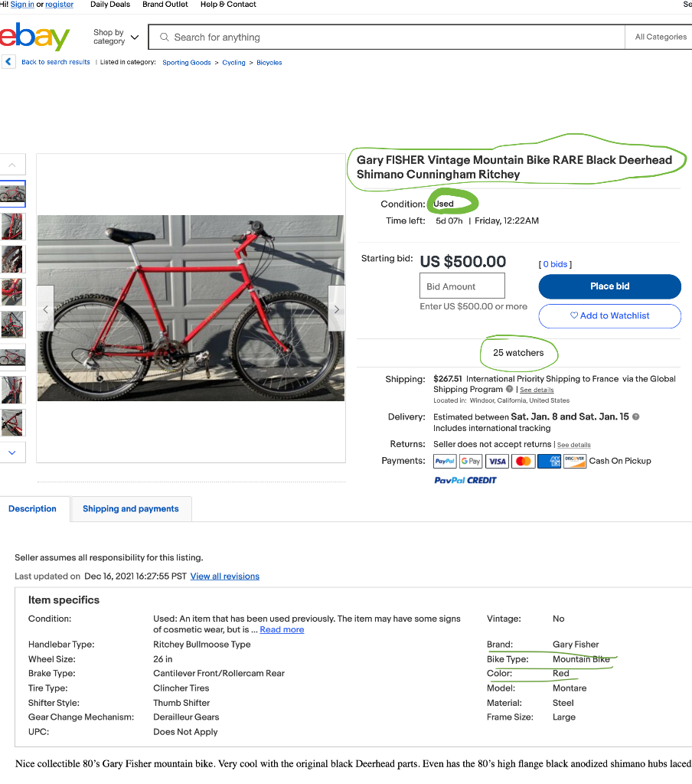Click the Mastercard payment icon
692x784 pixels.
click(523, 461)
